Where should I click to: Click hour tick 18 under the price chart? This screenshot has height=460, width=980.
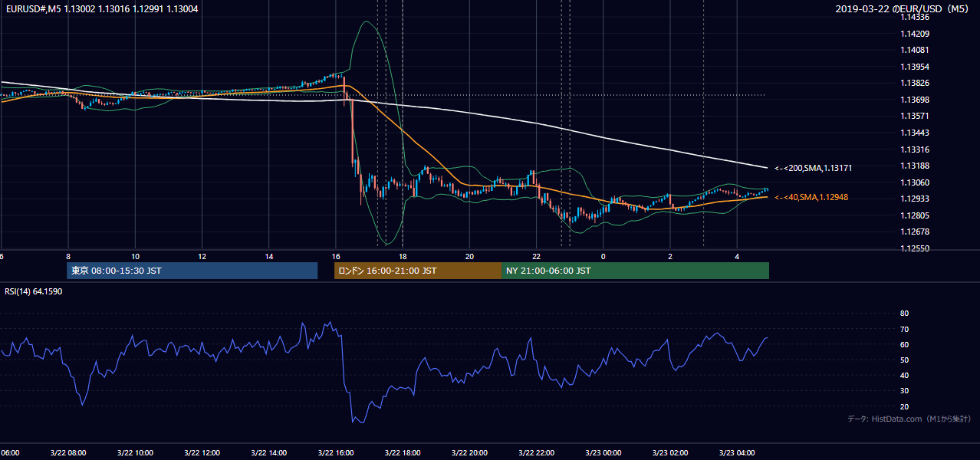403,256
